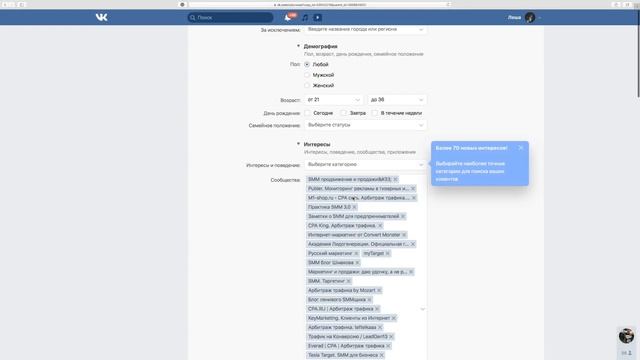640x360 pixels.
Task: Remove the 'Everad | CPA' community tag
Action: point(388,346)
